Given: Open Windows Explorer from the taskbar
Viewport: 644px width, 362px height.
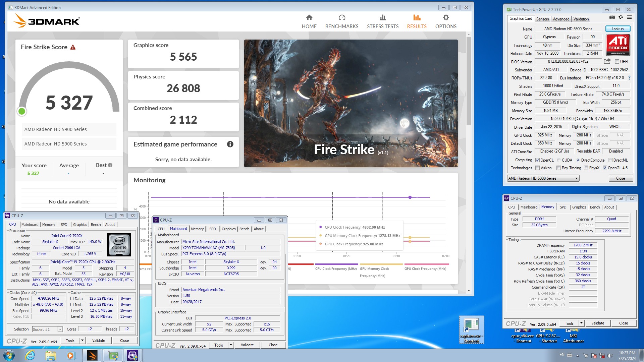Looking at the screenshot, I should (x=50, y=355).
